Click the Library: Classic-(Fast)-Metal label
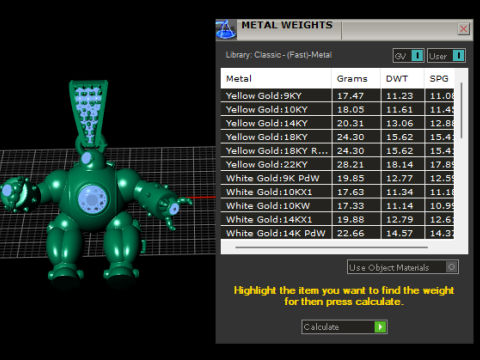480x360 pixels. pyautogui.click(x=279, y=55)
